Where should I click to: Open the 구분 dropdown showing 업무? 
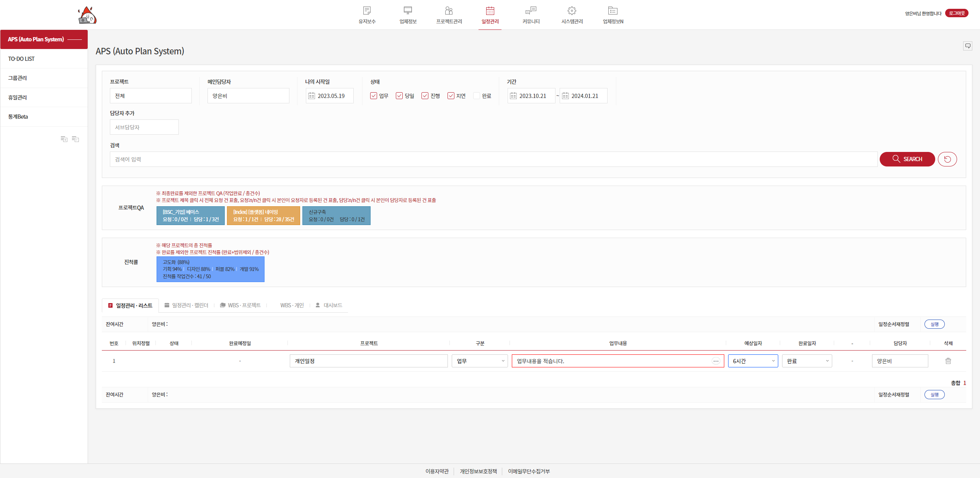click(480, 361)
